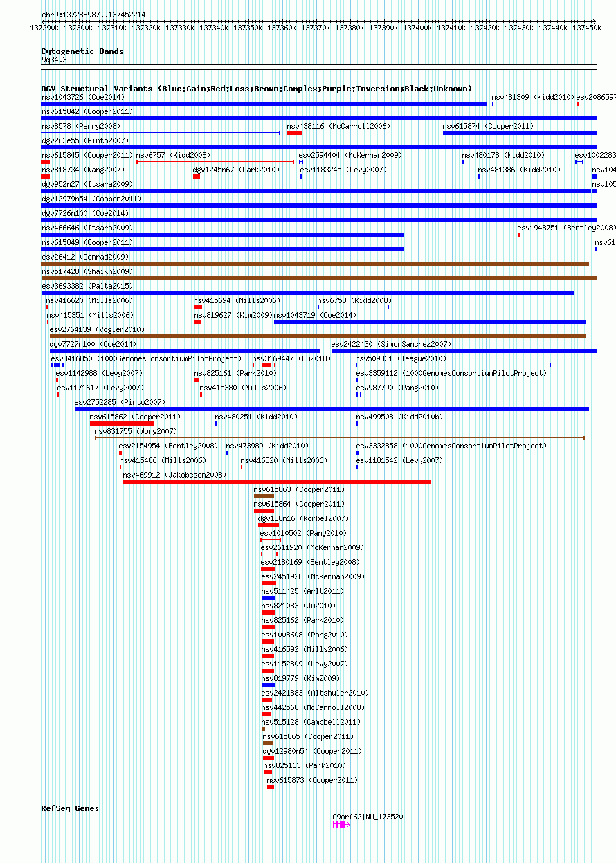Select nsv499508 (Kidd2010b) variant

[399, 417]
